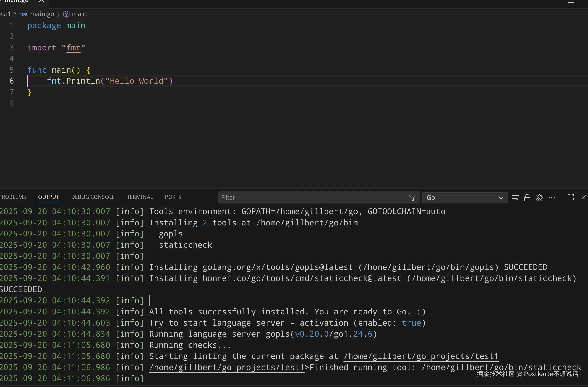Click the main.go breadcrumb item
This screenshot has width=588, height=387.
42,14
